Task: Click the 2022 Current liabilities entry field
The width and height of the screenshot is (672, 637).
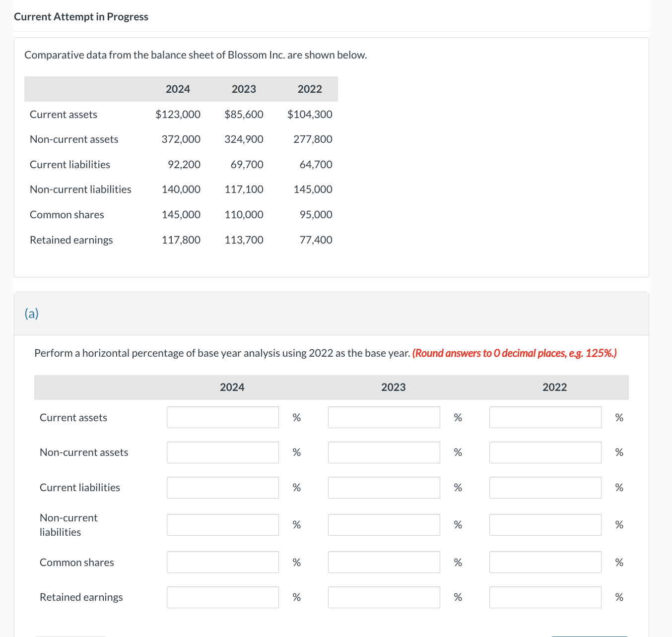Action: pyautogui.click(x=545, y=487)
